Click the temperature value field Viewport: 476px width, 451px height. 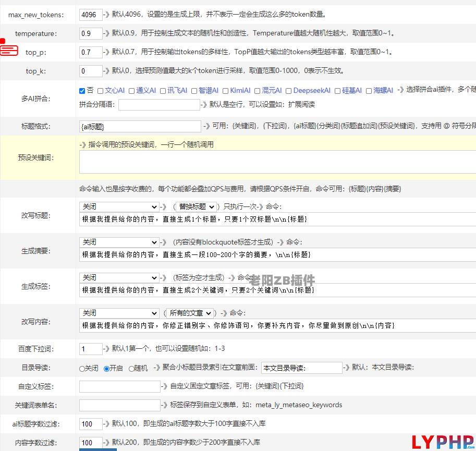coord(91,33)
